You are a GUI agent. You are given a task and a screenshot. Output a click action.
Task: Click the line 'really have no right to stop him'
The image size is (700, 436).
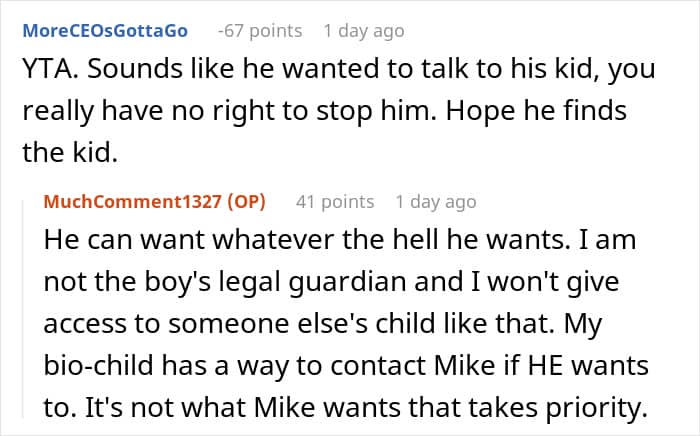[229, 111]
